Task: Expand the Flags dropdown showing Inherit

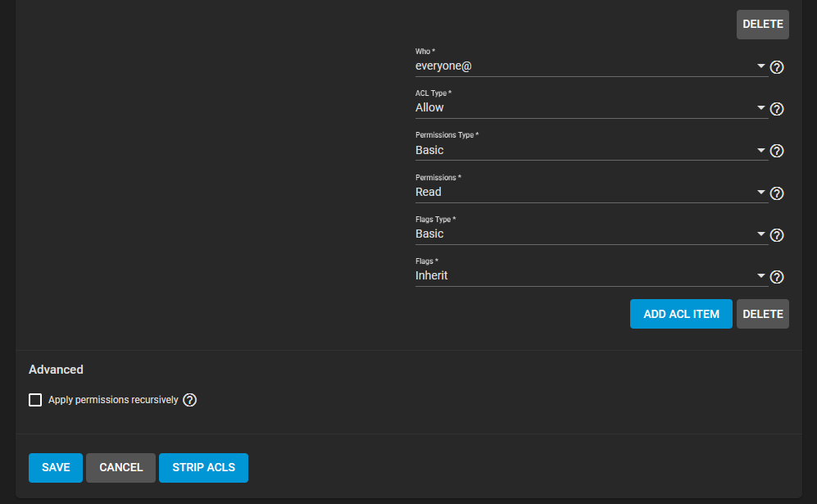Action: pyautogui.click(x=592, y=275)
